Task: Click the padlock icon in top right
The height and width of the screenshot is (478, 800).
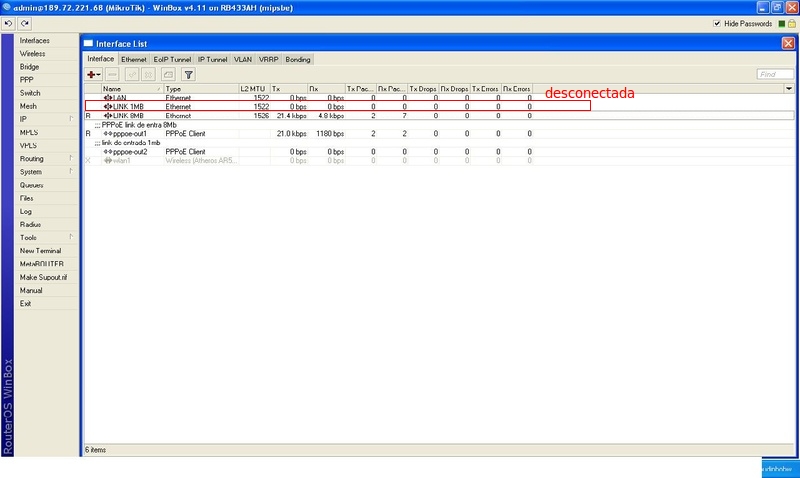Action: tap(792, 23)
